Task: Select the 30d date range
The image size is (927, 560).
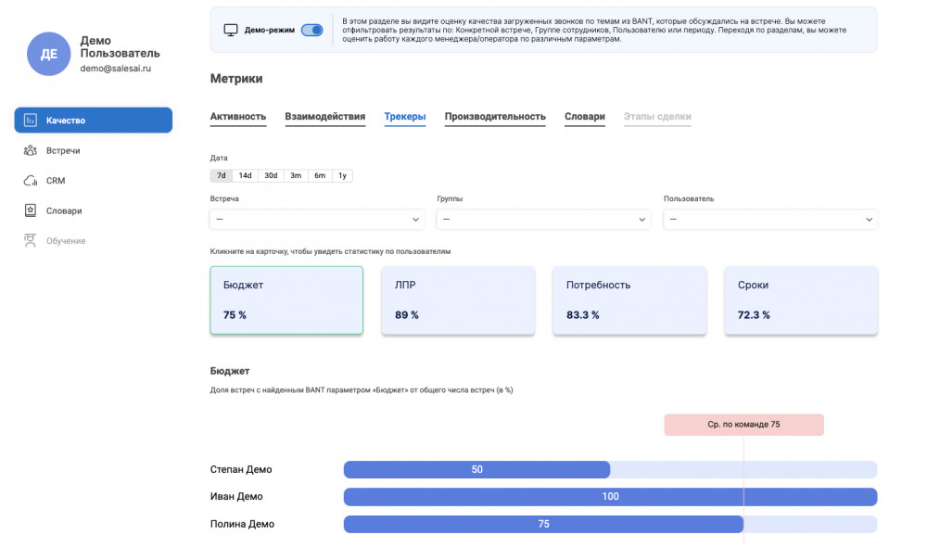Action: point(271,175)
